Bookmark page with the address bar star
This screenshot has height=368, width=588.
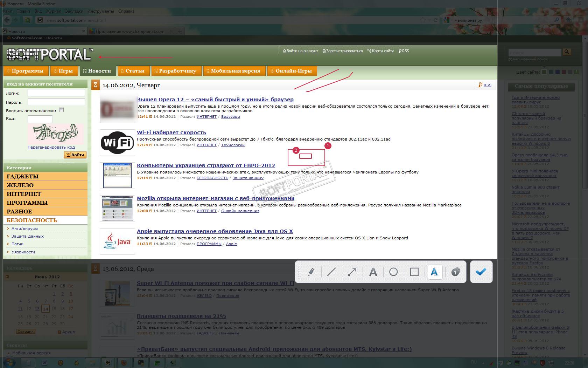tap(422, 20)
